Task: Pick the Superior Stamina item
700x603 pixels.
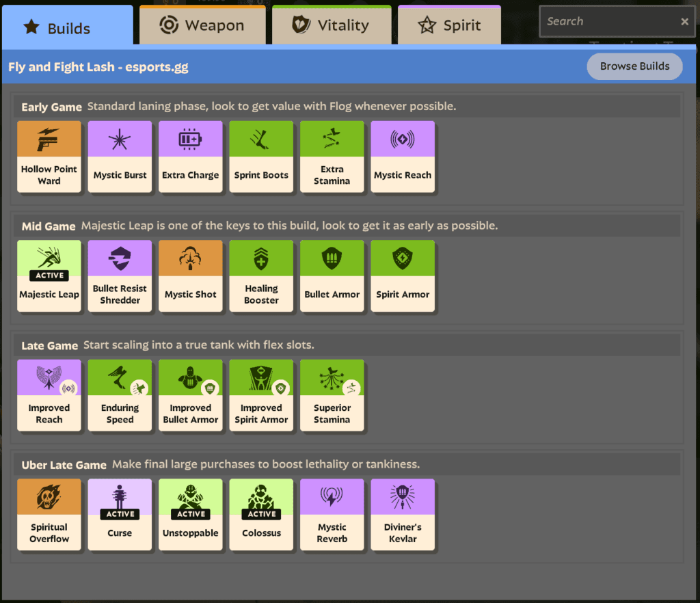Action: click(332, 395)
